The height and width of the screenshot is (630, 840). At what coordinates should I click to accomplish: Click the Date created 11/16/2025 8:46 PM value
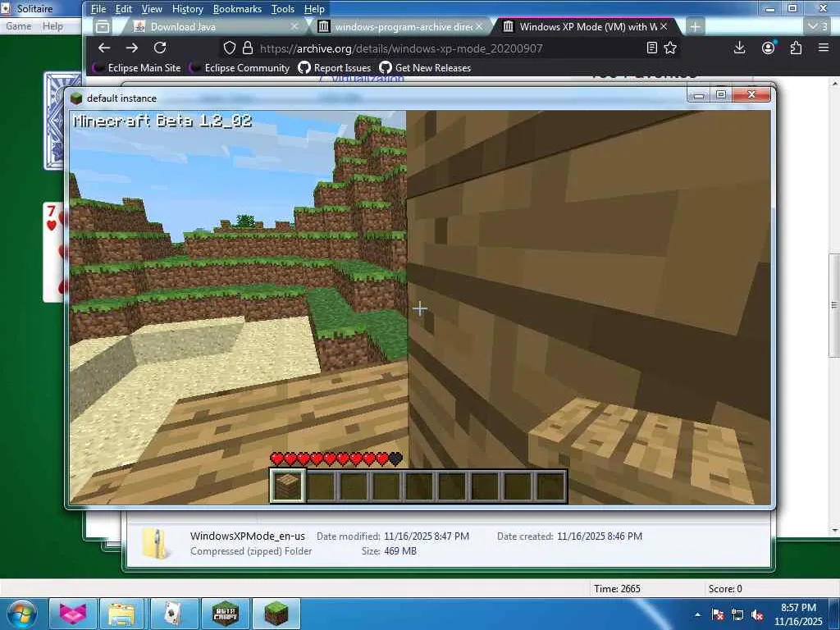tap(600, 536)
